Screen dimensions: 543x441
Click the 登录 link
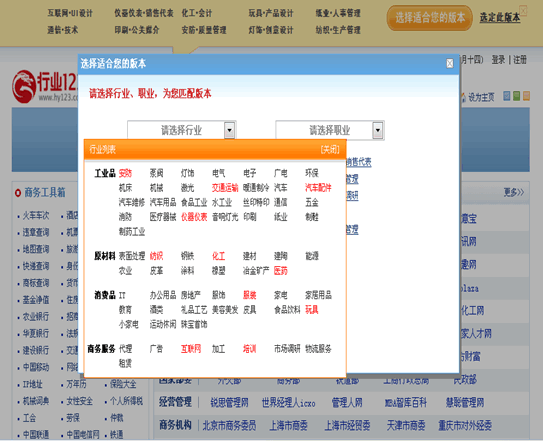(498, 60)
